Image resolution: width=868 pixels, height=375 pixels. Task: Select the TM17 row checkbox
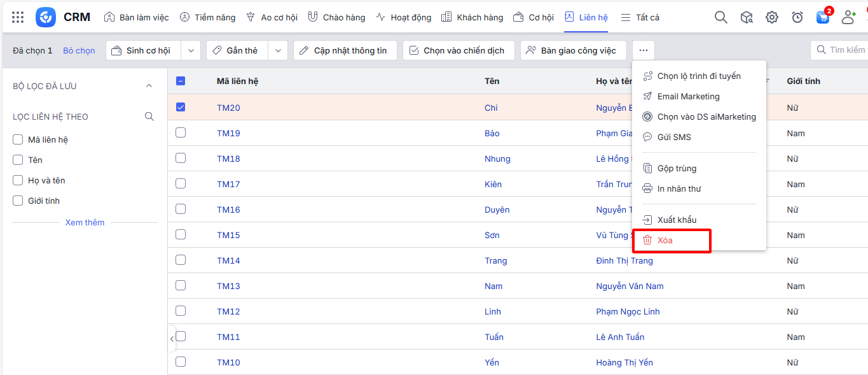181,183
